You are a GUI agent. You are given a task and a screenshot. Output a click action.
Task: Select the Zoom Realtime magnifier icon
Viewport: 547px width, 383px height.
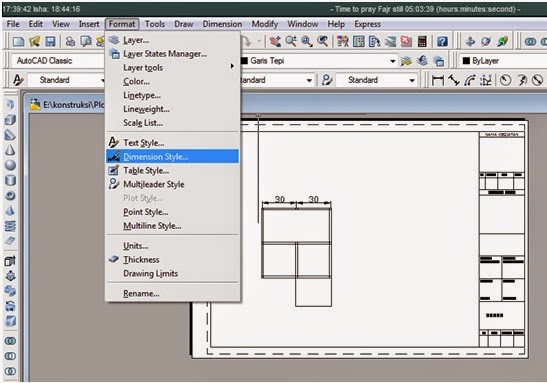291,42
